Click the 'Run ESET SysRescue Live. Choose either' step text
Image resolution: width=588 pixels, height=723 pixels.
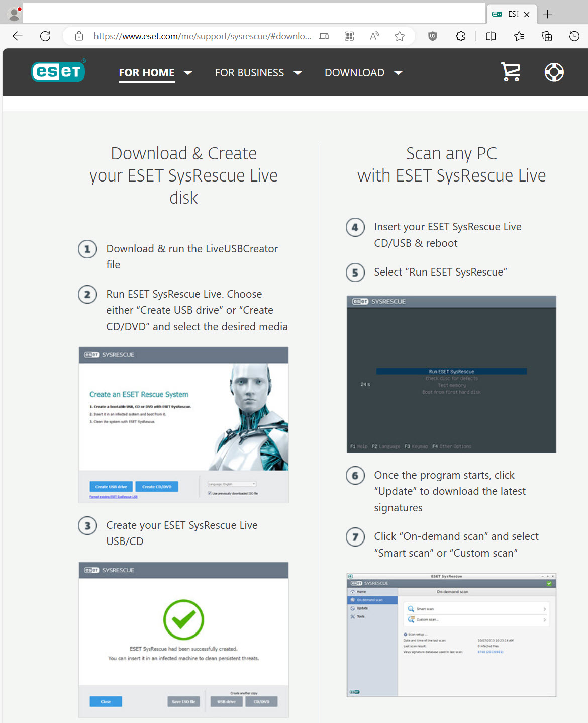coord(197,310)
